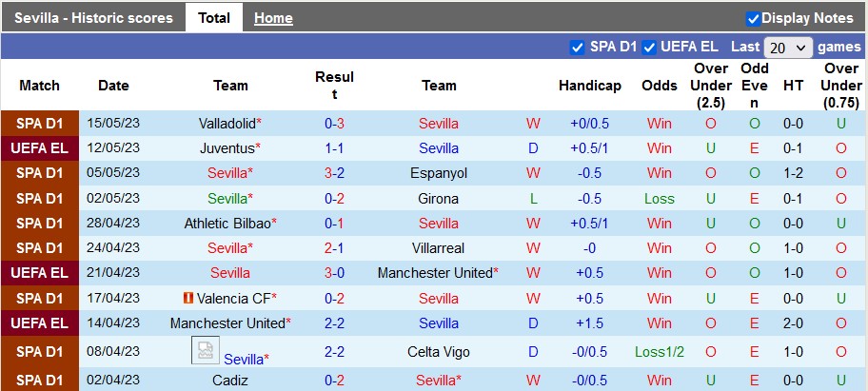This screenshot has width=868, height=391.
Task: Uncheck the SPA D1 league filter
Action: tap(577, 47)
